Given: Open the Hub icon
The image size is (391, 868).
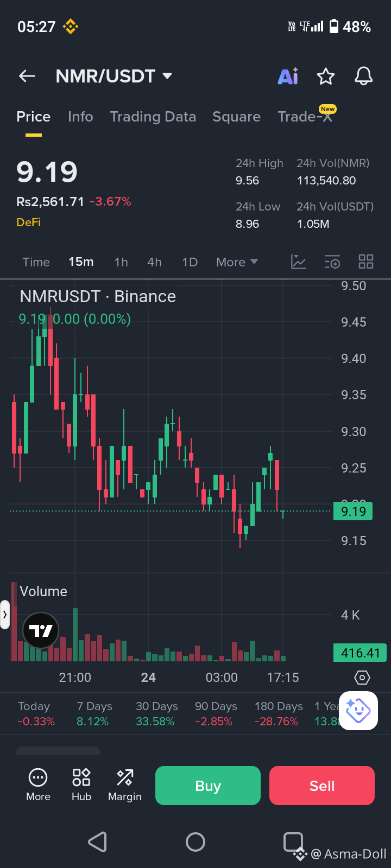Looking at the screenshot, I should 81,777.
